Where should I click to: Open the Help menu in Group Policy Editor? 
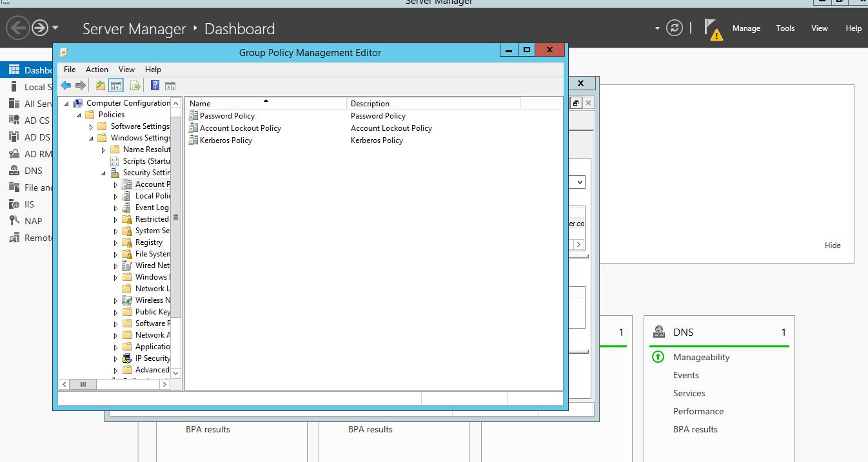pyautogui.click(x=153, y=69)
